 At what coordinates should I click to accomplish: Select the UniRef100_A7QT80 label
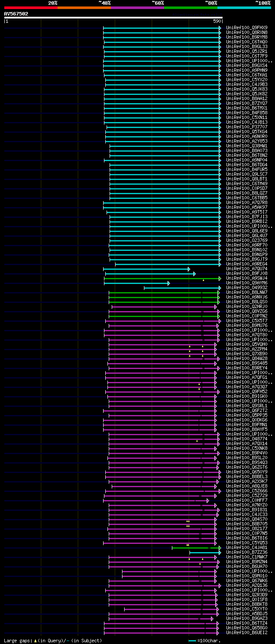[247, 335]
